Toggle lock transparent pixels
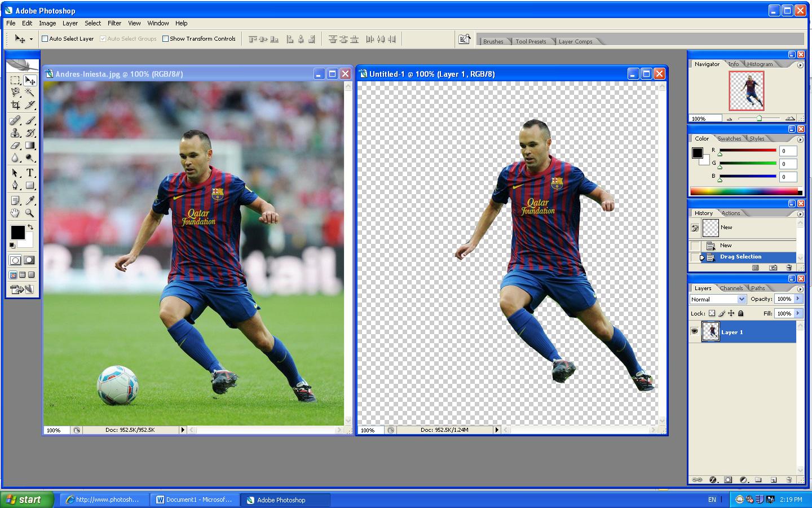 click(712, 313)
